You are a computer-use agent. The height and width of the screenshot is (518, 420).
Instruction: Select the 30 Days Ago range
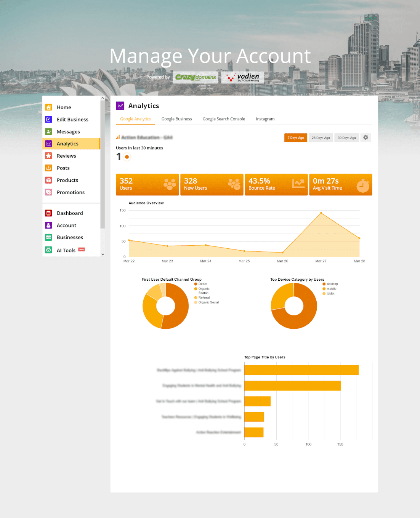(x=346, y=138)
